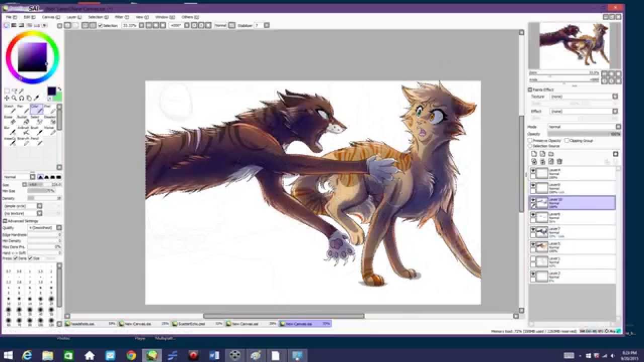This screenshot has width=644, height=362.
Task: Create a new layer set folder
Action: click(551, 154)
